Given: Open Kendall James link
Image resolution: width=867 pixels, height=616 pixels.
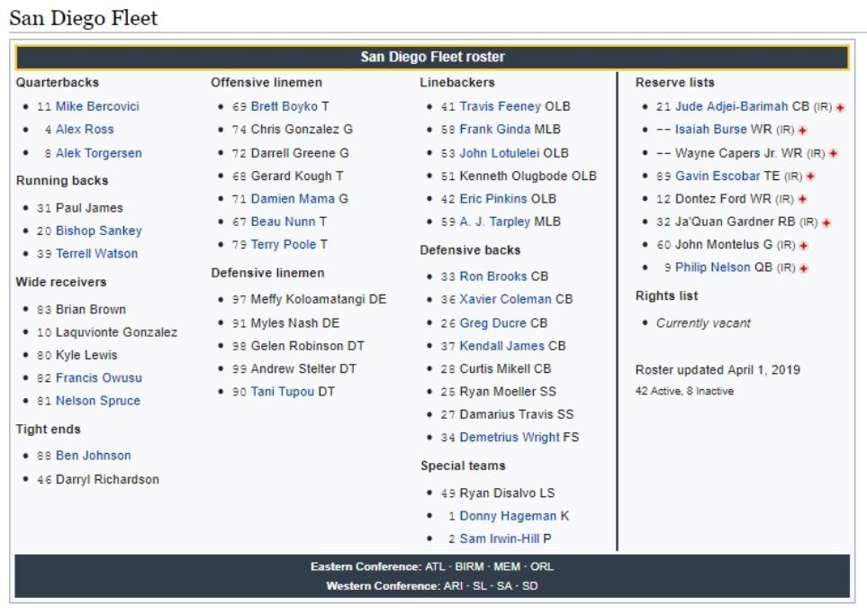Looking at the screenshot, I should tap(502, 346).
